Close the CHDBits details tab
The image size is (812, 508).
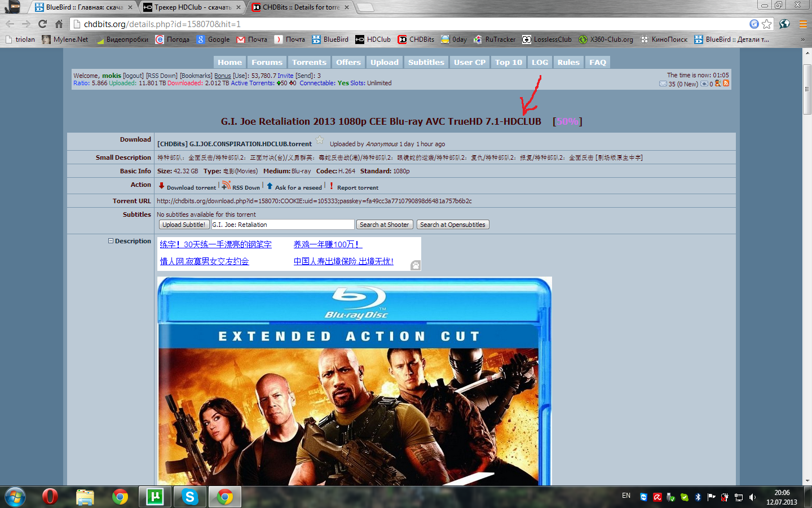click(347, 7)
